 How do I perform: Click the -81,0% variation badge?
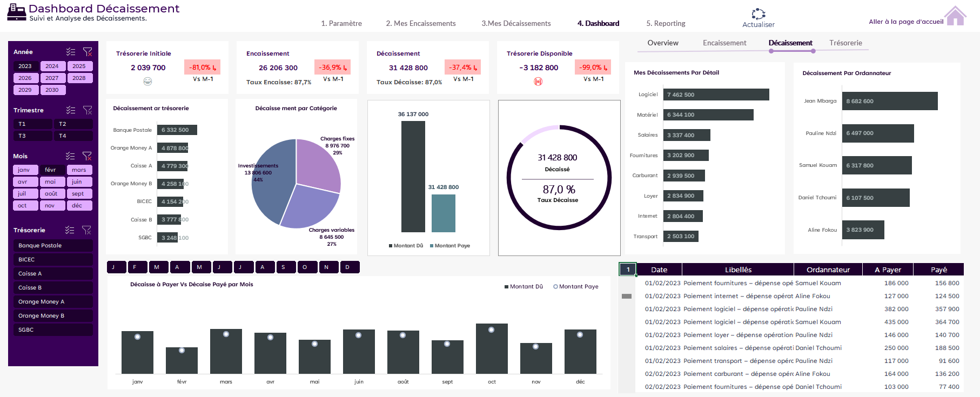click(x=202, y=68)
